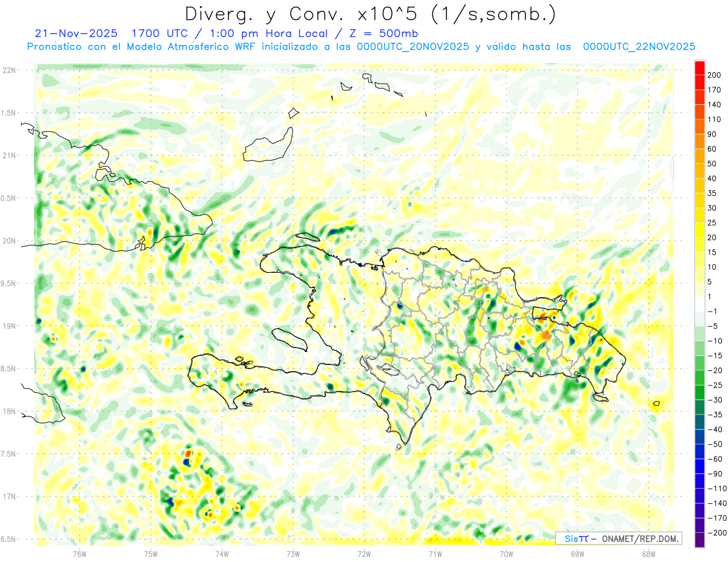Image resolution: width=728 pixels, height=562 pixels.
Task: Click the '-140' color scale value
Action: (x=716, y=504)
